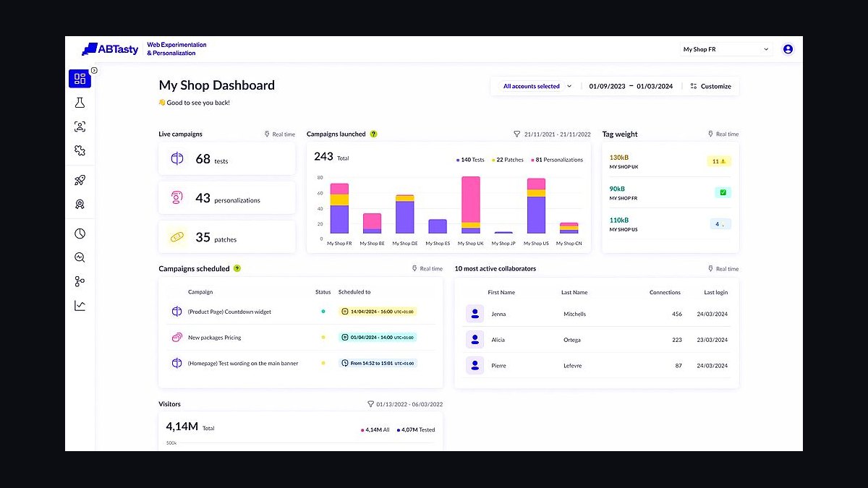Expand the sidebar with the arrow toggle
This screenshot has height=488, width=868.
[x=94, y=70]
